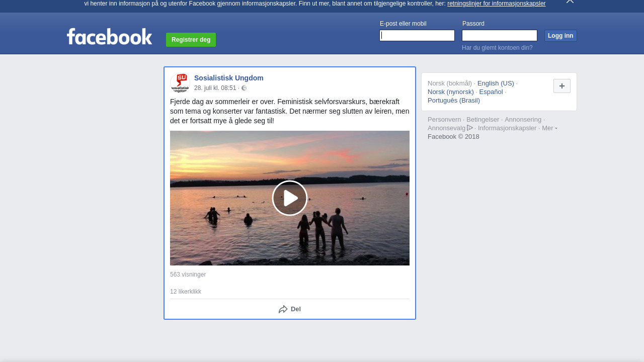Open the Annonsering footer link
Viewport: 644px width, 362px height.
click(x=523, y=120)
